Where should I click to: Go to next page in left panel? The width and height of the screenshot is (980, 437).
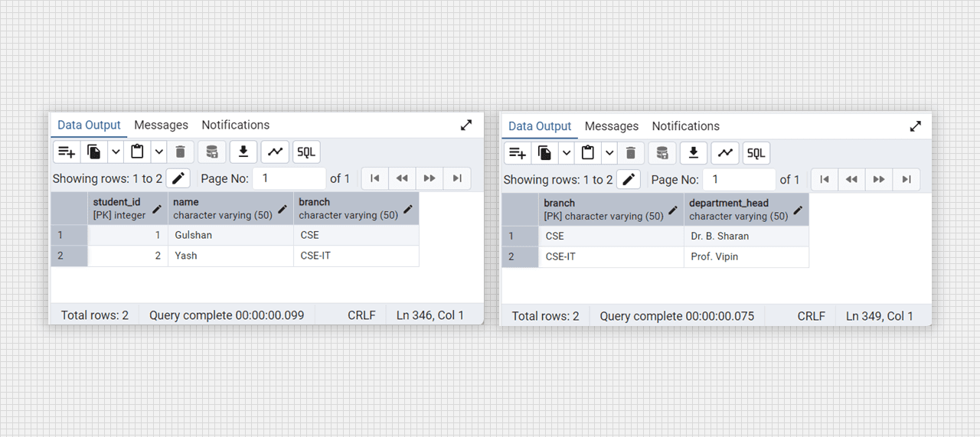click(x=430, y=178)
